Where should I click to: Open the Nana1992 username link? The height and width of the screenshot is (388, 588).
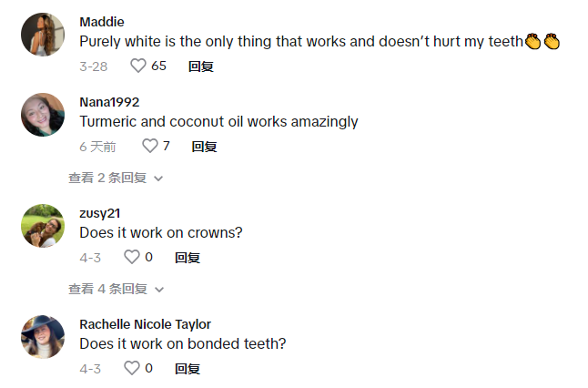point(109,102)
